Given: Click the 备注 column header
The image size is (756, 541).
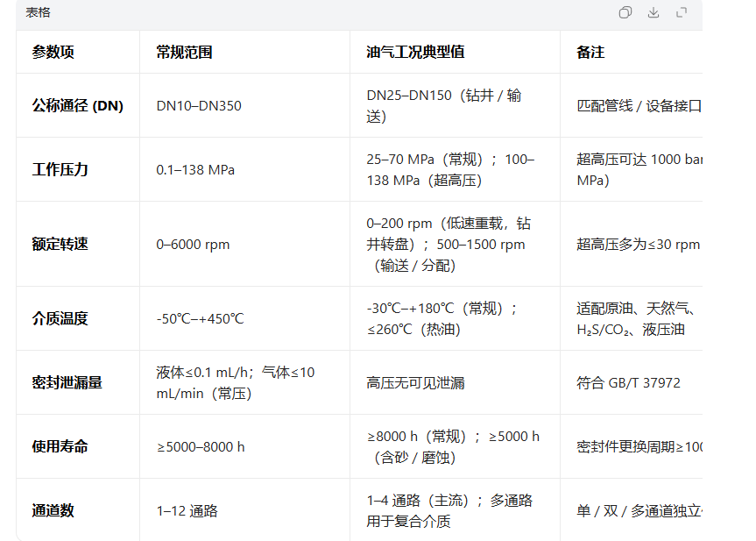Looking at the screenshot, I should (590, 53).
